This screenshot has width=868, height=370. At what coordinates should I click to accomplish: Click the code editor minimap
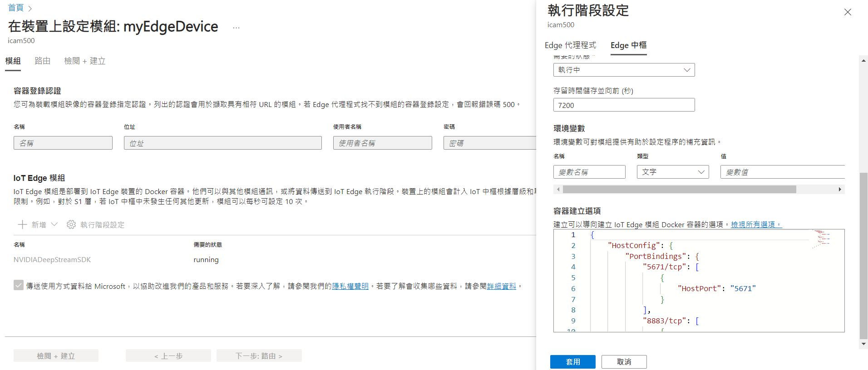point(822,239)
